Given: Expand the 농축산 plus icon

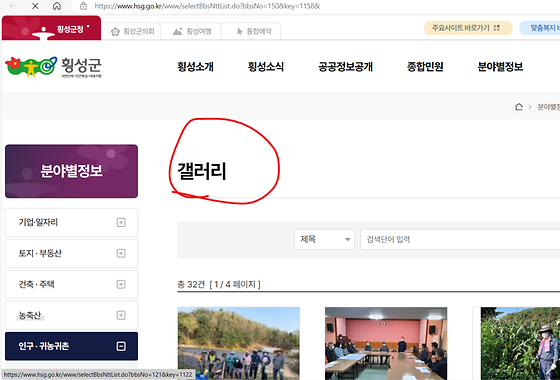Looking at the screenshot, I should (121, 315).
